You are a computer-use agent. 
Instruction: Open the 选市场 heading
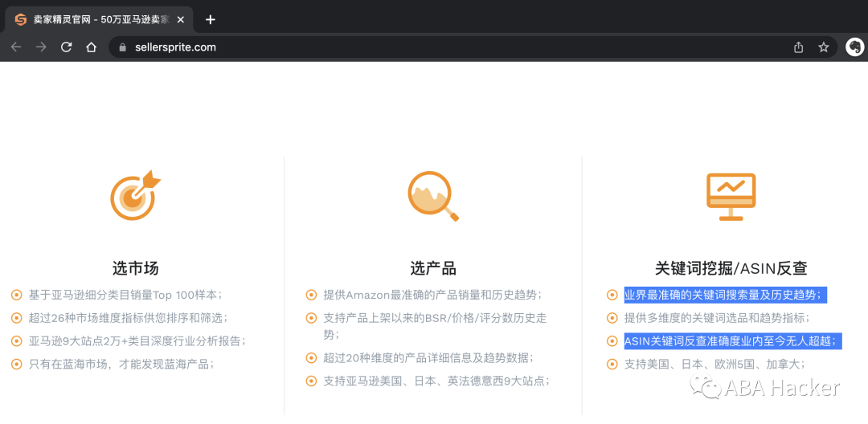136,269
